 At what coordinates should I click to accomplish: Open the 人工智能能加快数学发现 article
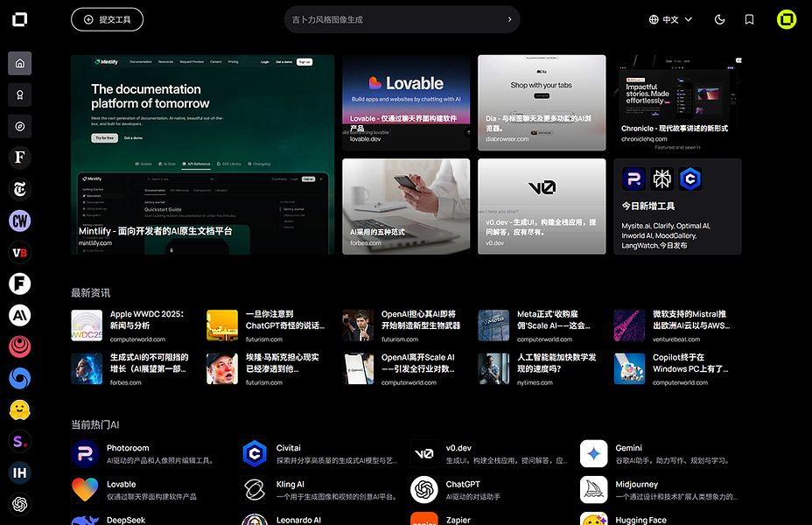(542, 369)
